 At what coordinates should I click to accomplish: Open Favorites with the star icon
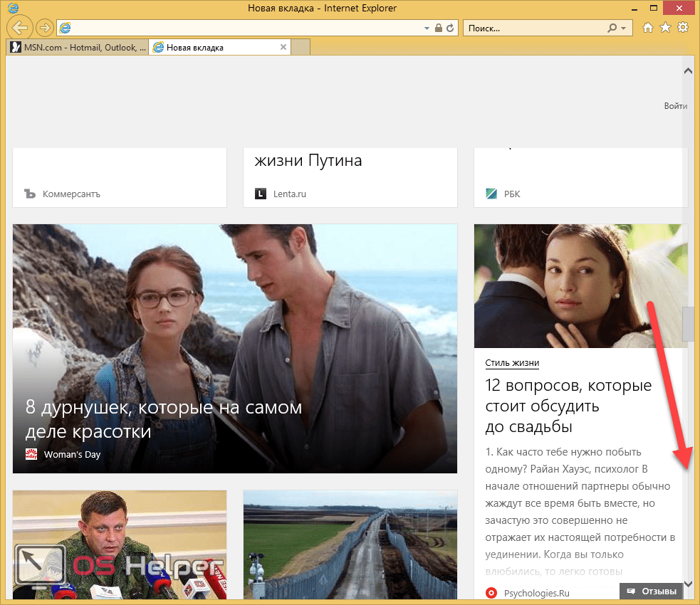(x=665, y=28)
